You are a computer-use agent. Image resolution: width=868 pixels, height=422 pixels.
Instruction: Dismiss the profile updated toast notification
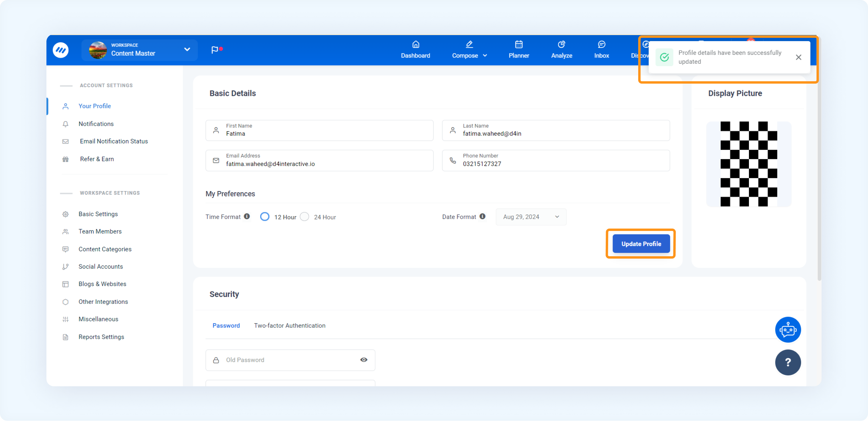point(798,58)
